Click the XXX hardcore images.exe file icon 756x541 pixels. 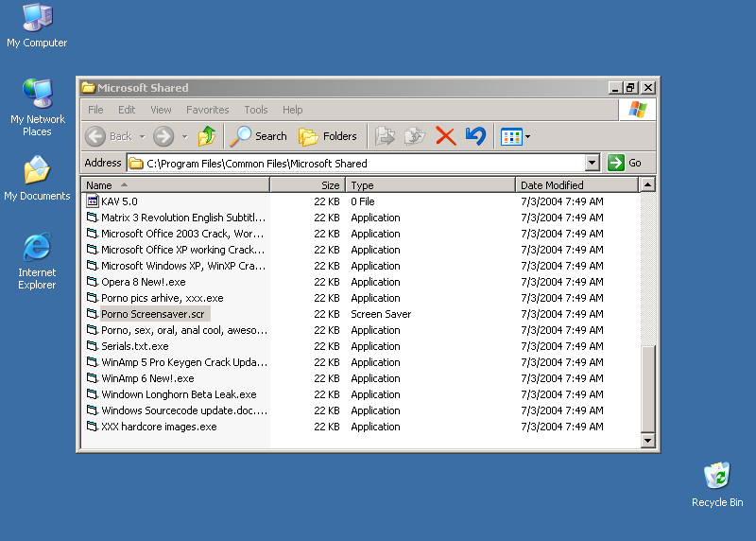92,427
